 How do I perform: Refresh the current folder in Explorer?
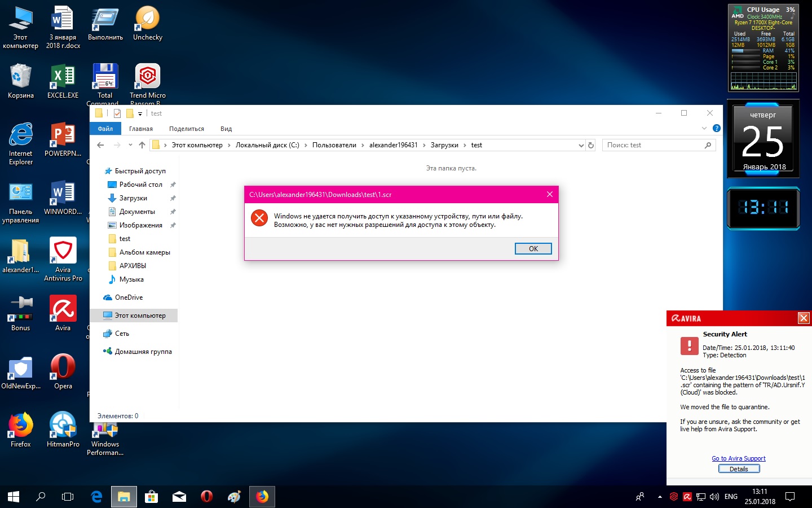591,145
